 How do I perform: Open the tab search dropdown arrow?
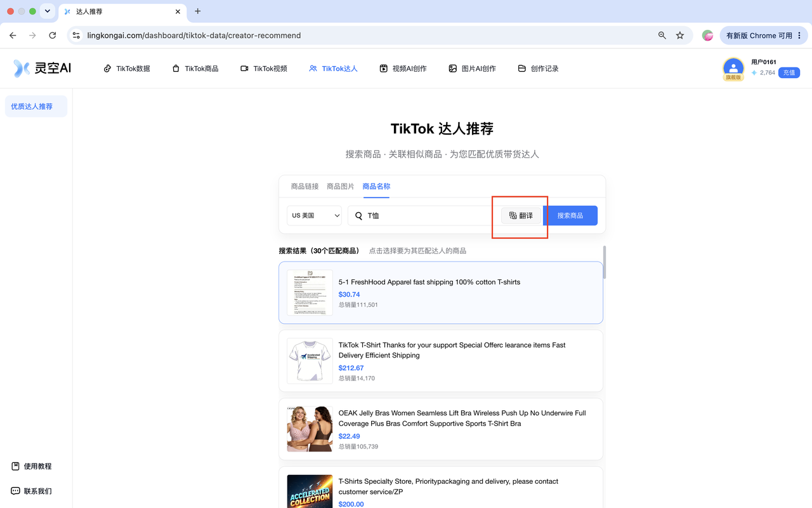click(48, 11)
